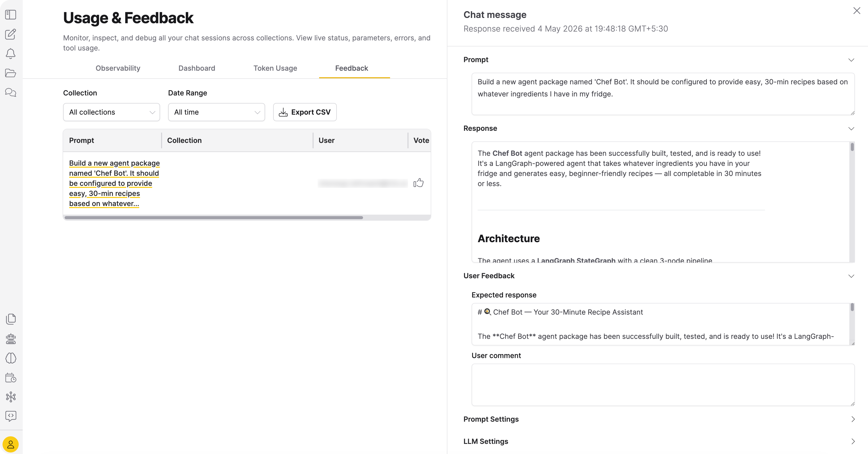Expand the Prompt Settings section

[853, 419]
